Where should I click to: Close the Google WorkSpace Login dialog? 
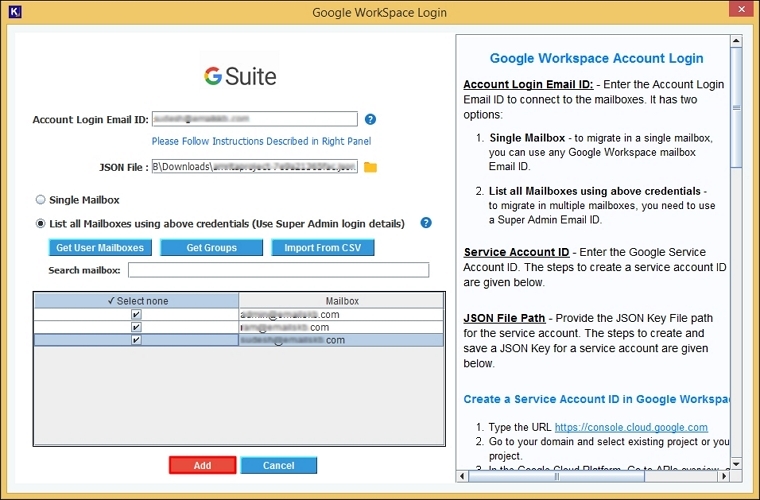point(742,9)
